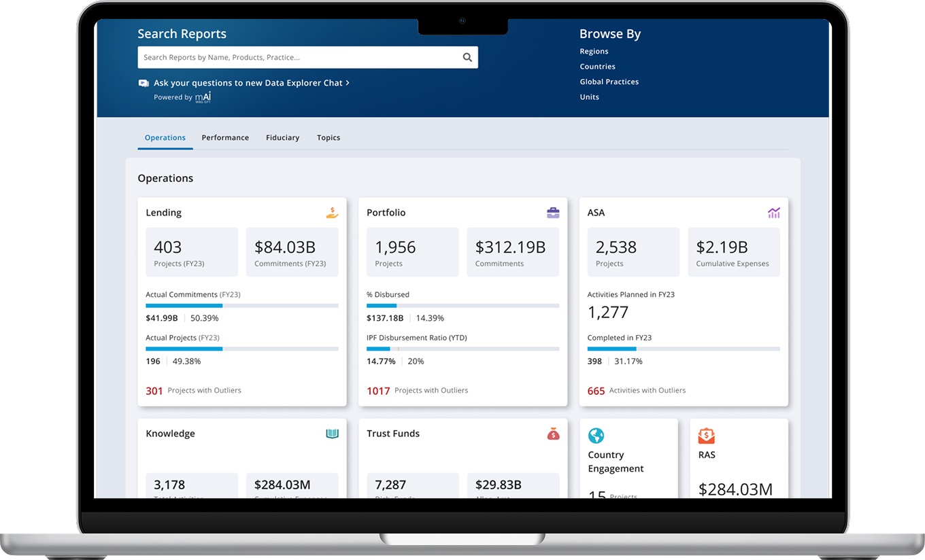Click the Portfolio briefcase icon
The height and width of the screenshot is (560, 925).
(x=553, y=213)
